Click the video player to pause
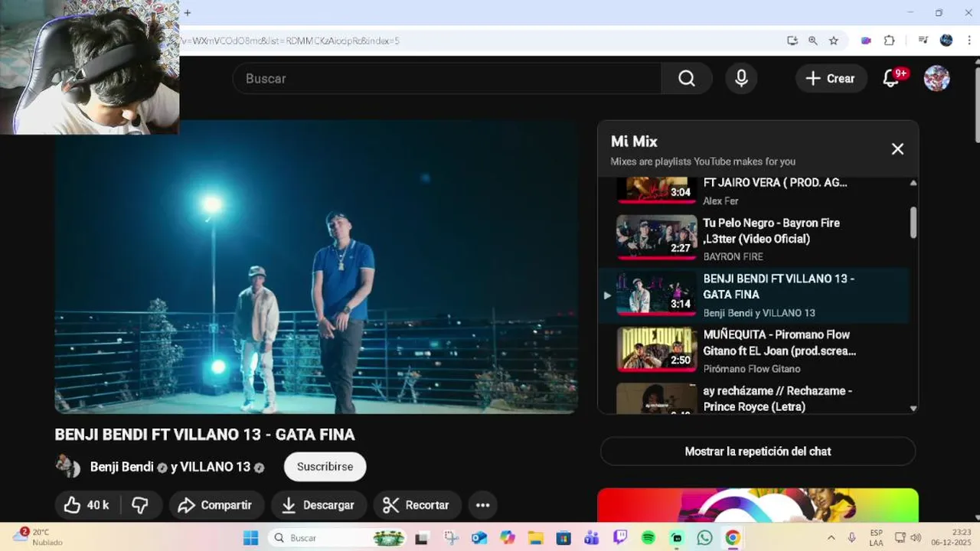Viewport: 980px width, 551px height. pyautogui.click(x=316, y=266)
